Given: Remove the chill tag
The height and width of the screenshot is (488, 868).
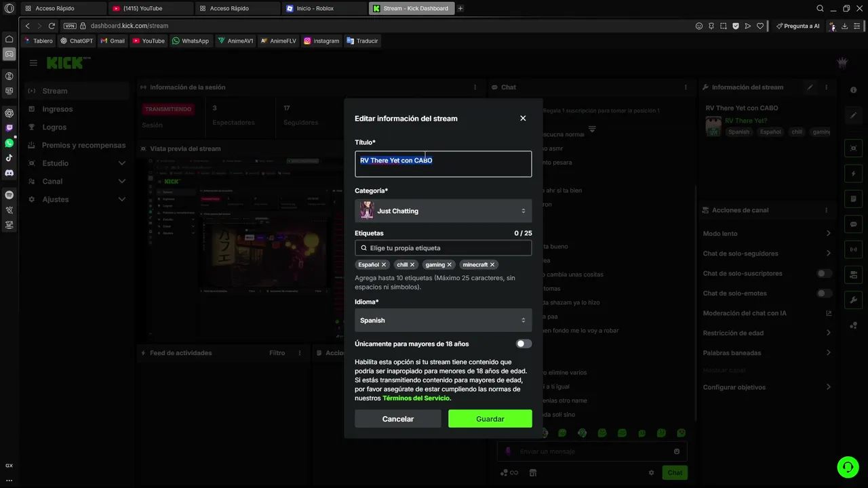Looking at the screenshot, I should tap(412, 265).
